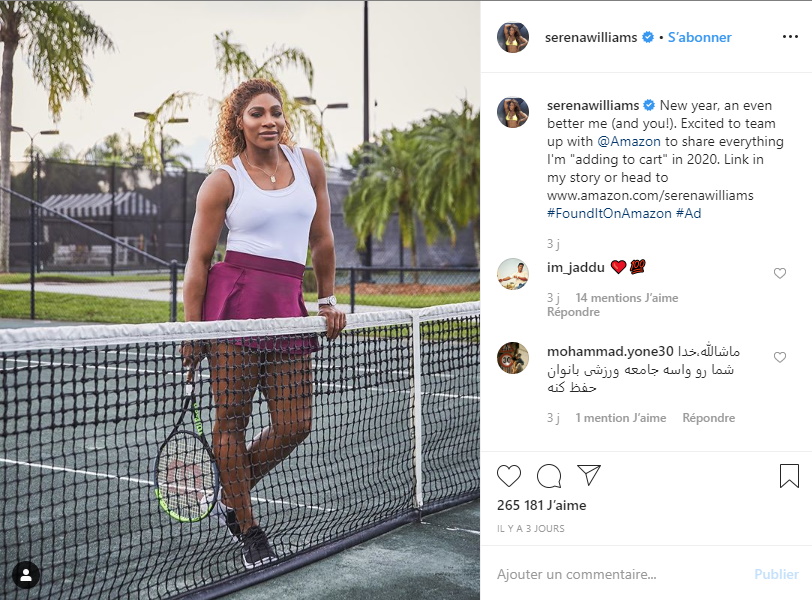Save the post with the bookmark icon
Viewport: 812px width, 600px height.
tap(789, 475)
